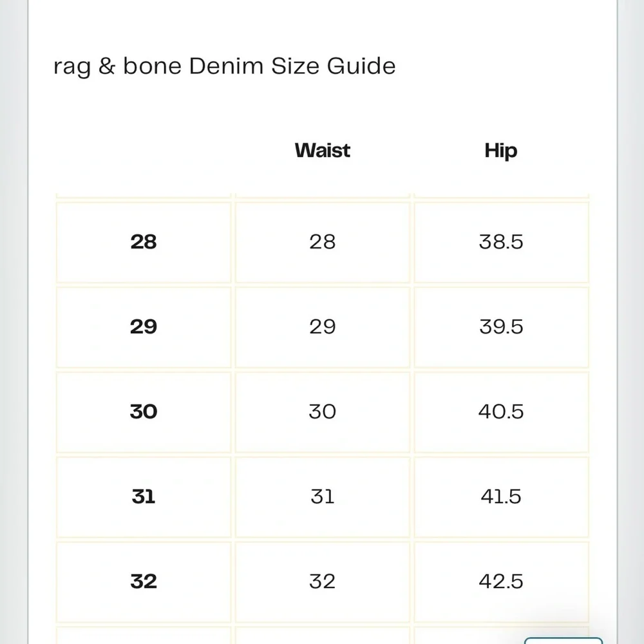644x644 pixels.
Task: Click the 38.5 hip measurement cell
Action: tap(501, 242)
